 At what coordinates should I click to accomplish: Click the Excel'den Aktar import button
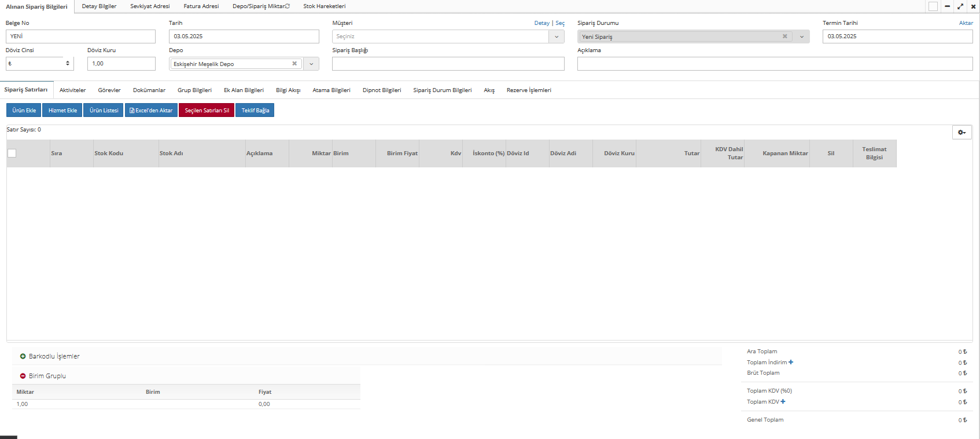pos(151,111)
